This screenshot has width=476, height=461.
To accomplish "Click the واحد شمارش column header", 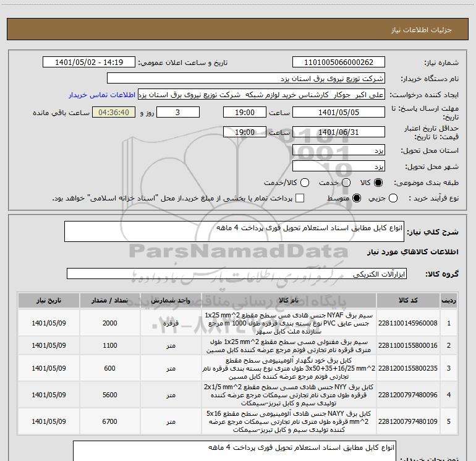I will pos(171,301).
